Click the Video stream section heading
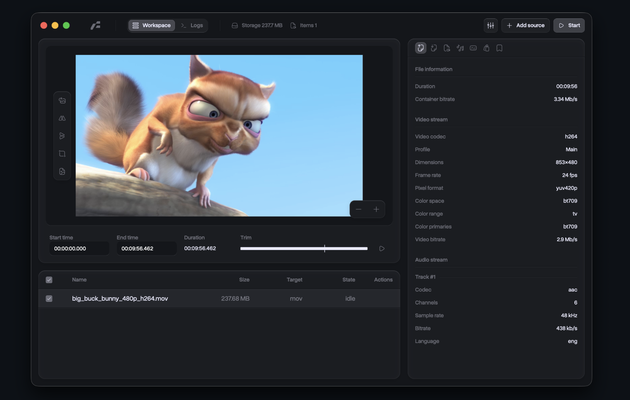The width and height of the screenshot is (630, 400). click(431, 119)
